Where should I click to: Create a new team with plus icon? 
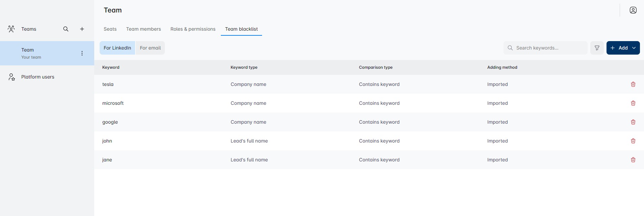[x=82, y=29]
